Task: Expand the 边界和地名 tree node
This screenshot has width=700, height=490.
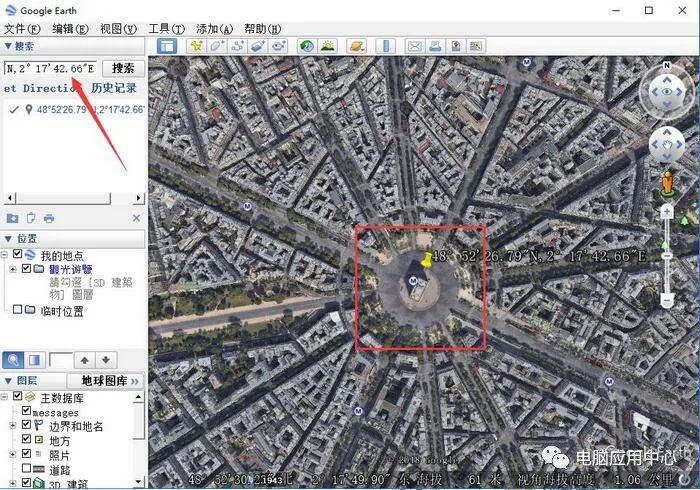Action: (x=12, y=425)
